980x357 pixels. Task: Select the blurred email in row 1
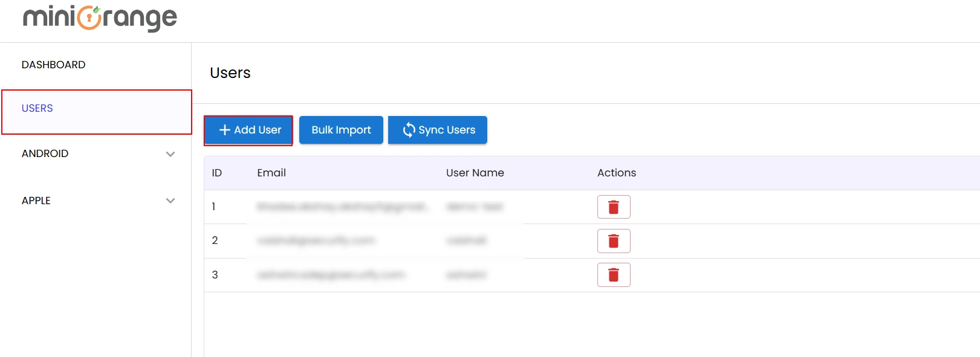point(342,207)
